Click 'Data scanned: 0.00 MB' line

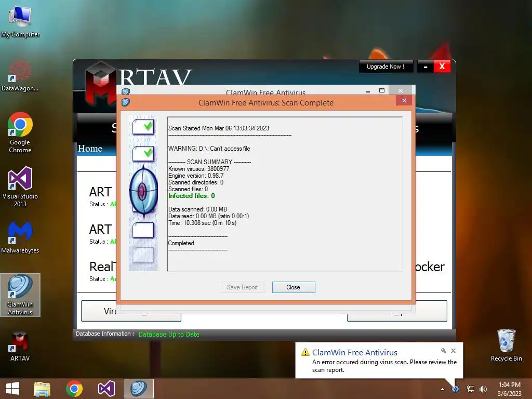(x=197, y=209)
